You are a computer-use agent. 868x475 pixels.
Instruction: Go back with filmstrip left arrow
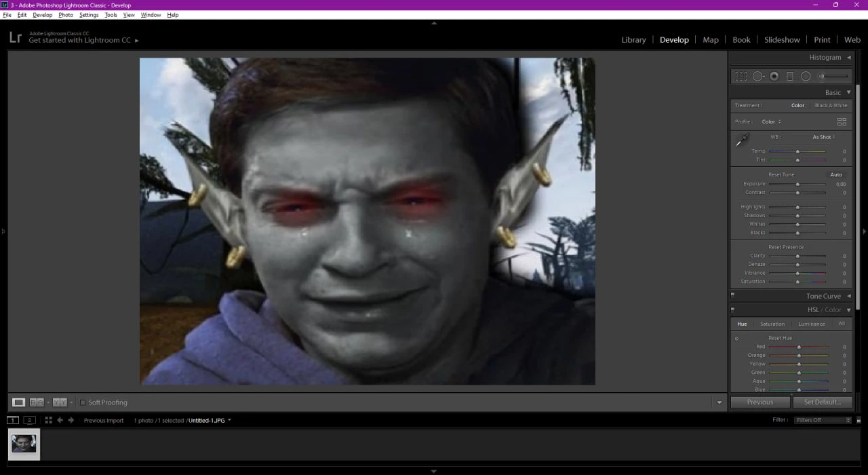(x=60, y=420)
